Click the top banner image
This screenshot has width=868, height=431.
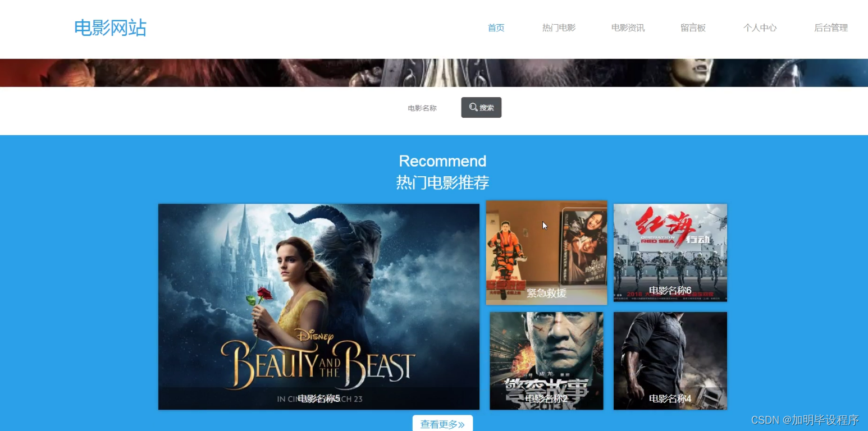coord(434,73)
